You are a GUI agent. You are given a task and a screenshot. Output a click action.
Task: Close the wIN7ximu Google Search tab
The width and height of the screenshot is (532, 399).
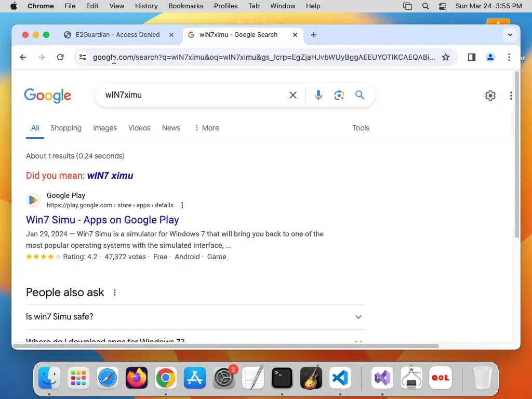click(295, 35)
